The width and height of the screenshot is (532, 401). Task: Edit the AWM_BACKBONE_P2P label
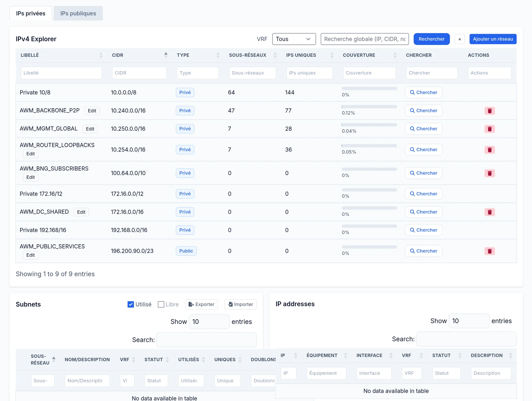92,111
